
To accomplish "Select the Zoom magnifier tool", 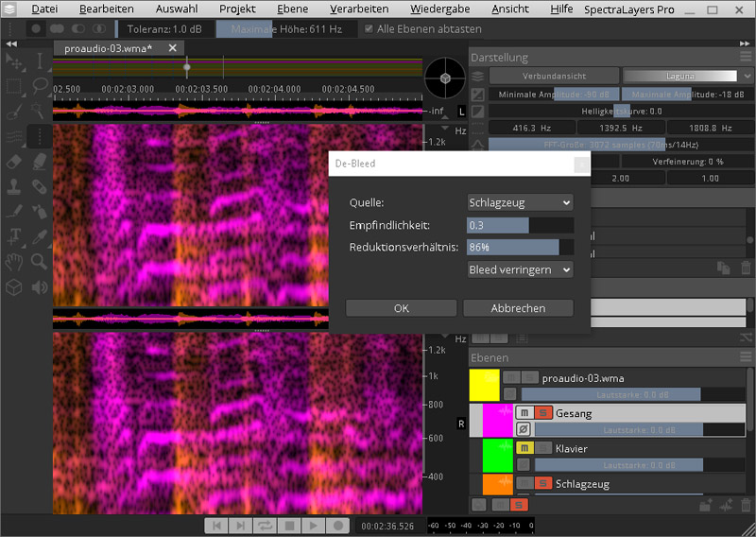I will pos(39,261).
